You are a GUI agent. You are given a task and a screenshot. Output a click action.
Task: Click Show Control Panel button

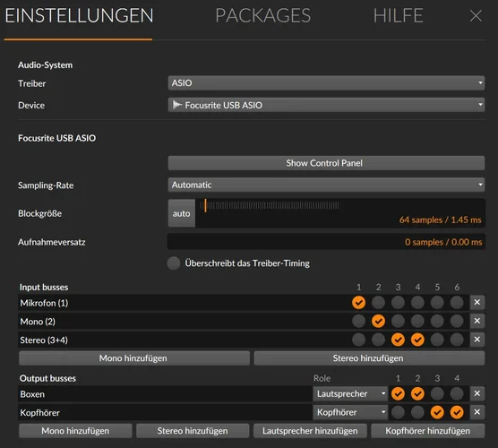326,163
